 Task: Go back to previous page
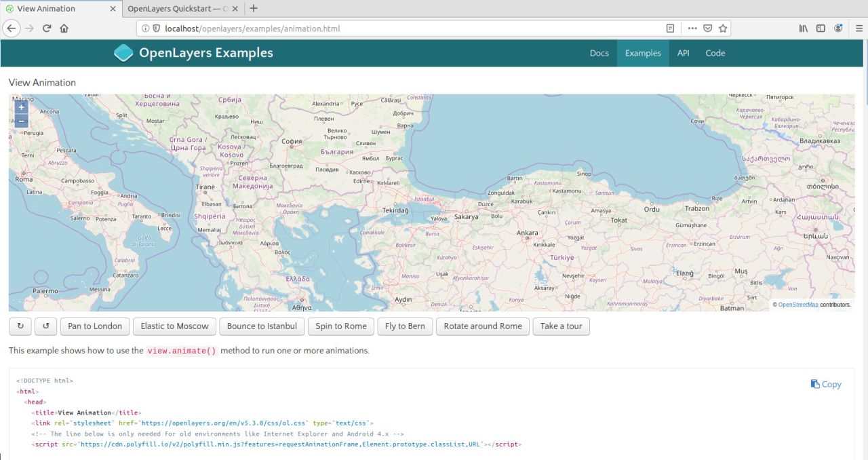click(12, 28)
